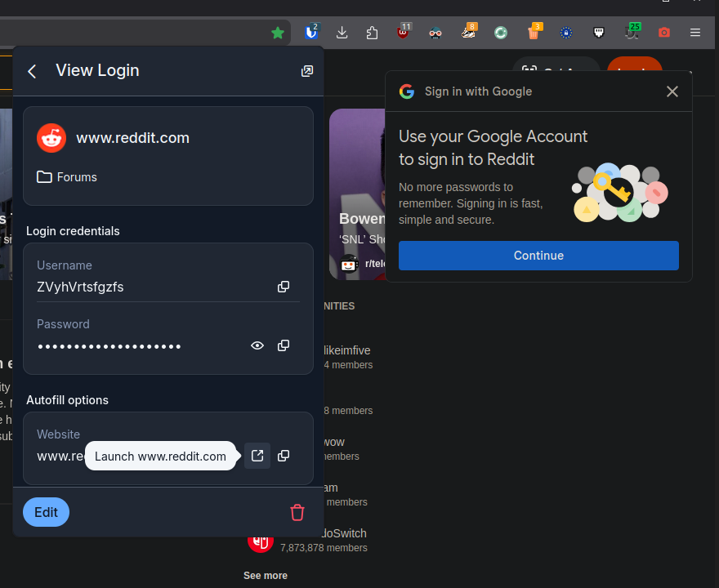Click Continue in Google sign-in prompt
Viewport: 719px width, 588px height.
pyautogui.click(x=538, y=256)
